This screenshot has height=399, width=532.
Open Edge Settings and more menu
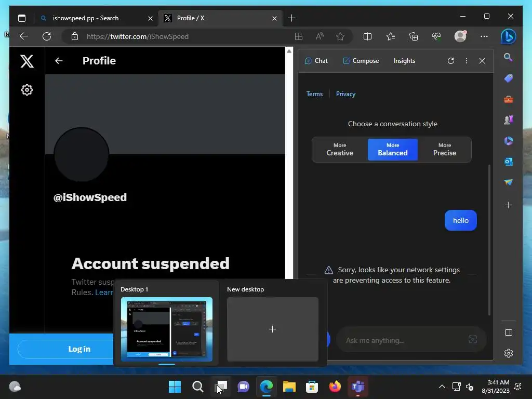(x=484, y=36)
